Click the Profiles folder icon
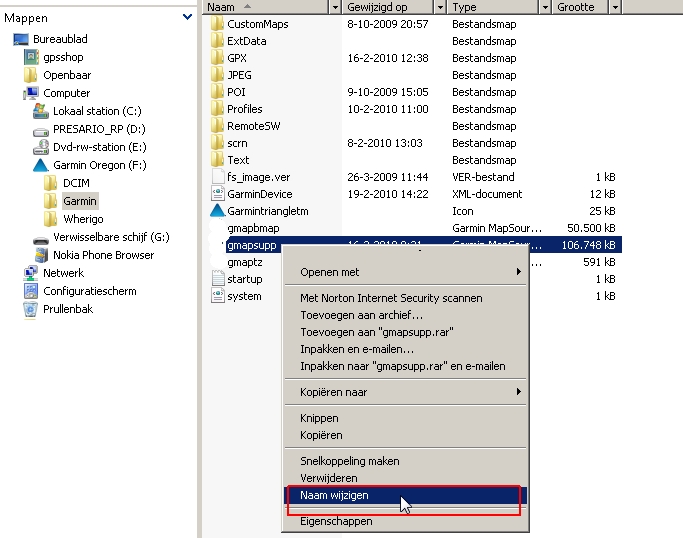The image size is (683, 538). point(217,108)
